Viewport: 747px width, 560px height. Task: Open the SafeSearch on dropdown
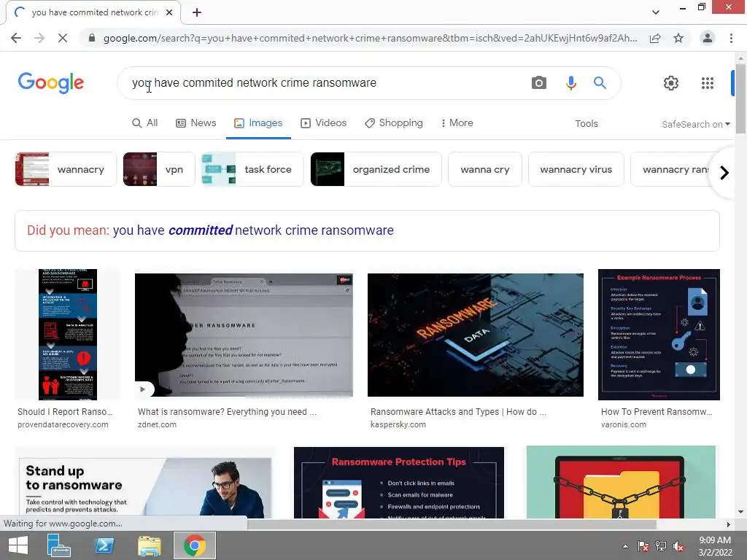tap(695, 124)
